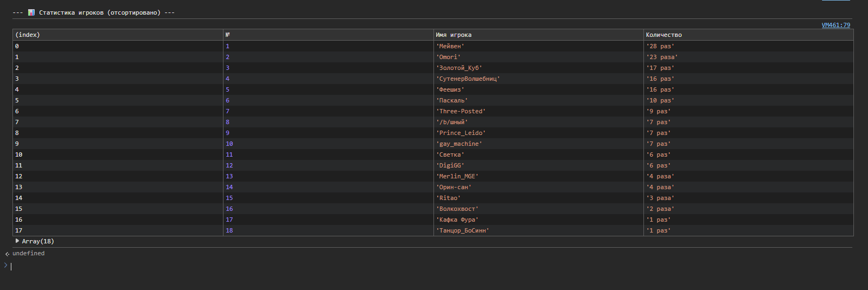Click the bar chart icon in the statistics heading
The width and height of the screenshot is (868, 290).
point(31,12)
